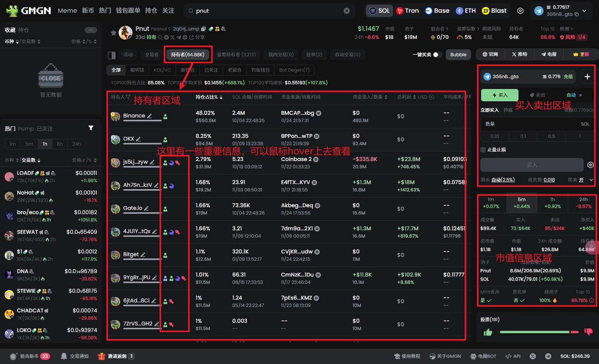
Task: Open Pnut's website globe icon under the name
Action: [x=185, y=37]
